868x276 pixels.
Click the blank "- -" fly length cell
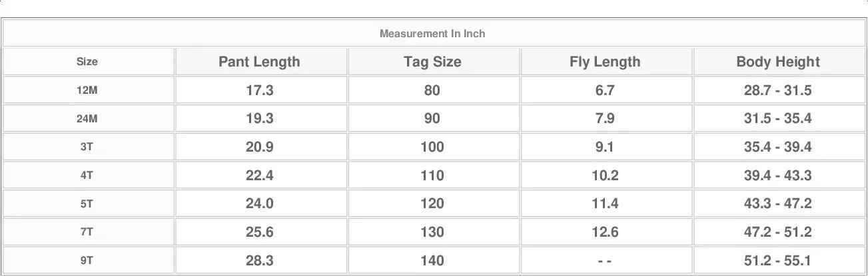[x=605, y=261]
